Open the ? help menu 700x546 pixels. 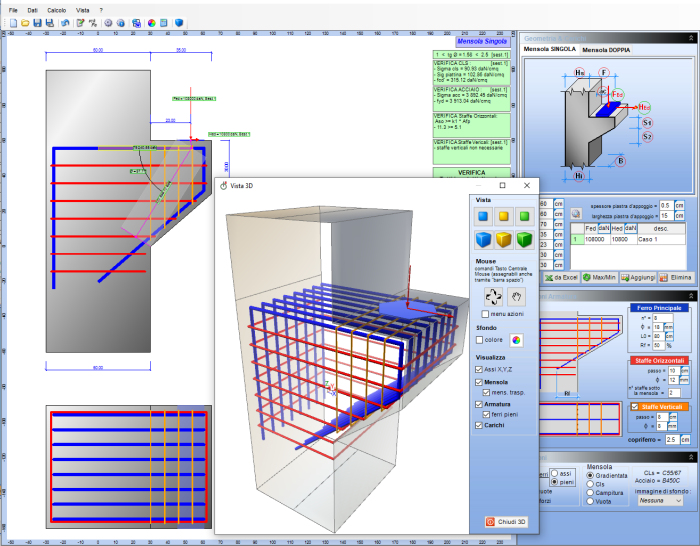(101, 10)
